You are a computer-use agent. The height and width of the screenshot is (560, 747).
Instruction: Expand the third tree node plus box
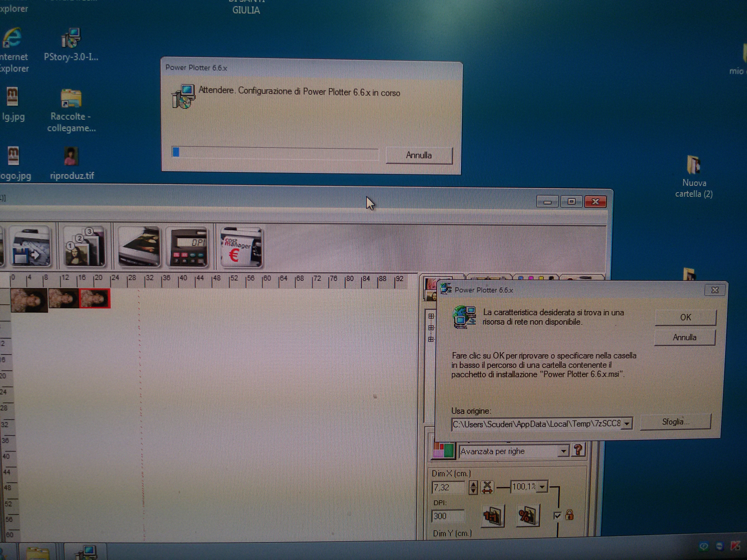[x=431, y=339]
